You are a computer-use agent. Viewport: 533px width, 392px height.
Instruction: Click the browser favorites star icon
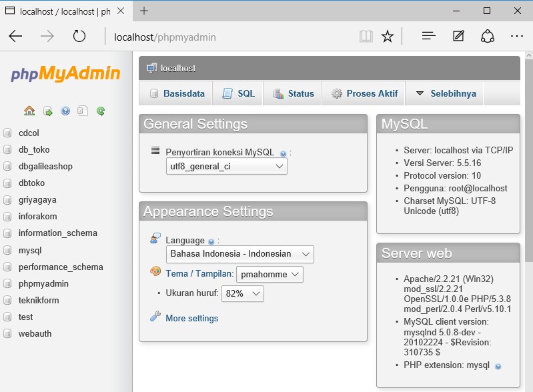pos(388,36)
